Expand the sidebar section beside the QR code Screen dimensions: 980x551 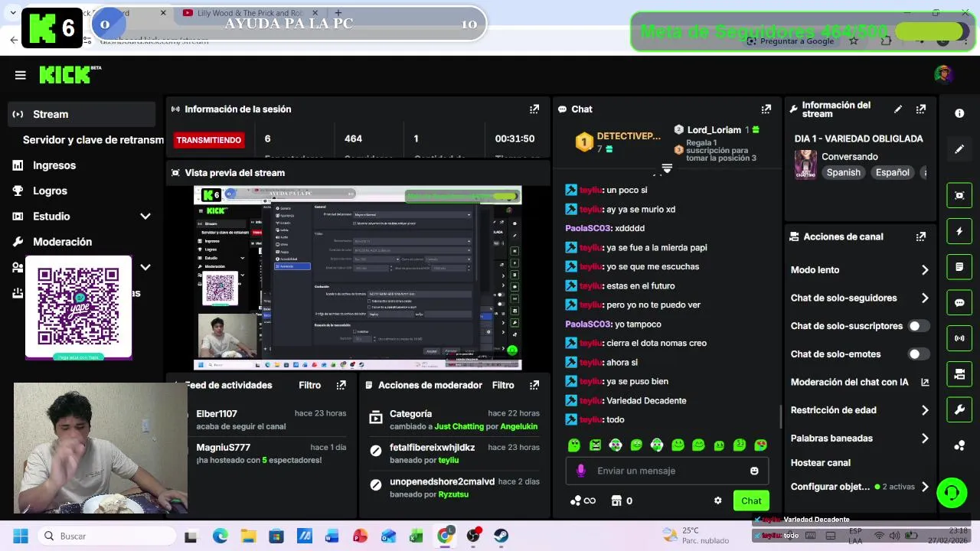tap(145, 267)
